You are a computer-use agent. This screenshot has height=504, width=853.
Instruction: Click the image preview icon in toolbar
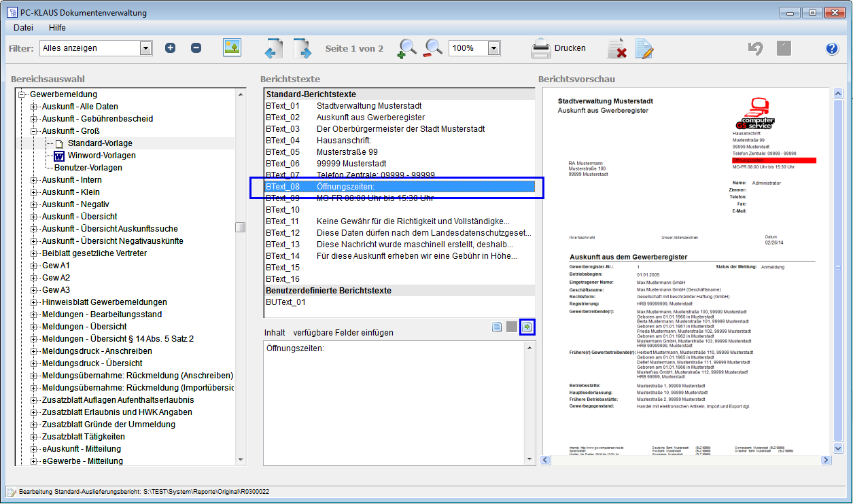pos(232,48)
